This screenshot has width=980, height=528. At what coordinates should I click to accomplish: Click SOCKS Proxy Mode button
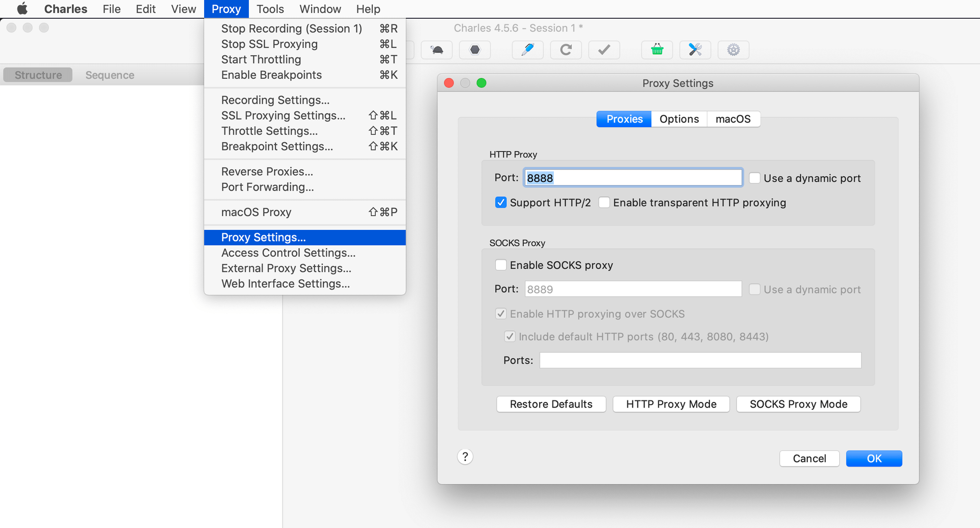pos(798,404)
